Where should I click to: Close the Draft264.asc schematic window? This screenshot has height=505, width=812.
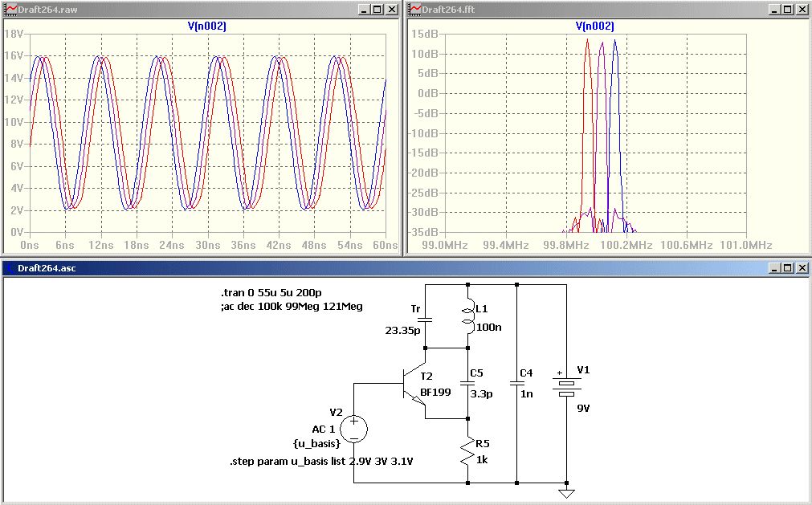801,267
